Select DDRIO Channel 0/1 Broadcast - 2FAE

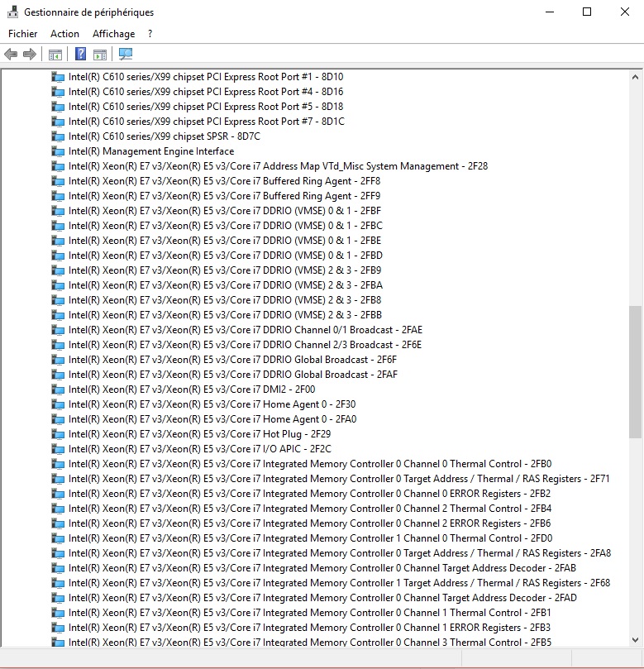246,330
